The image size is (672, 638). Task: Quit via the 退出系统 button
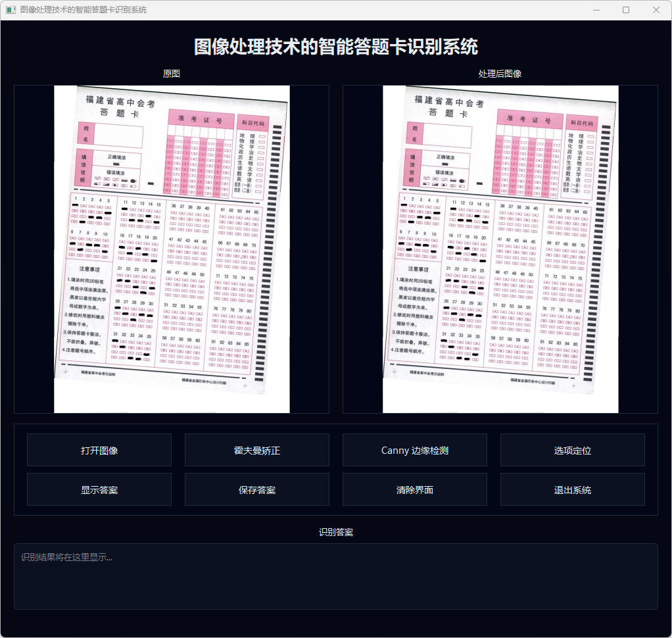coord(572,490)
